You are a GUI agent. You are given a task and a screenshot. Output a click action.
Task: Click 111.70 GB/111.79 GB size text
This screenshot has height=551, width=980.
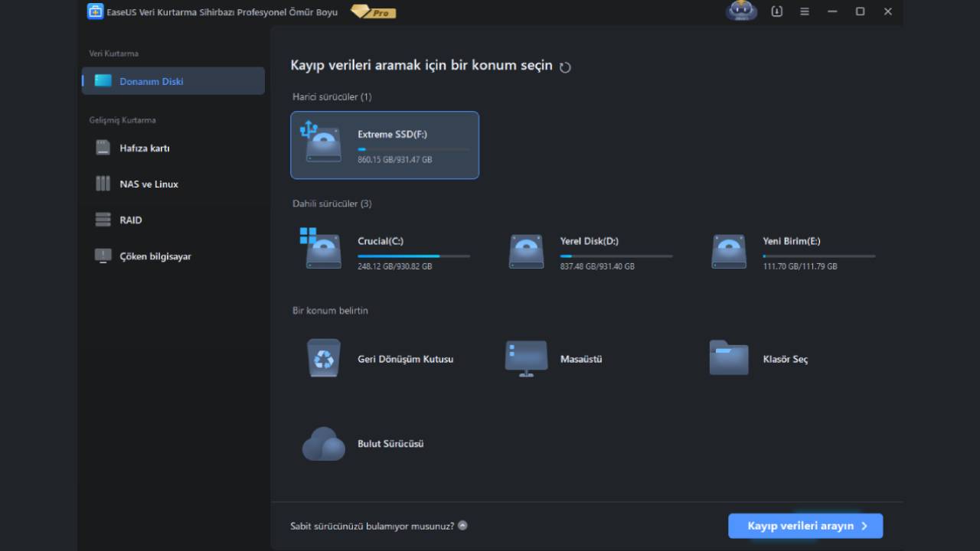tap(800, 266)
